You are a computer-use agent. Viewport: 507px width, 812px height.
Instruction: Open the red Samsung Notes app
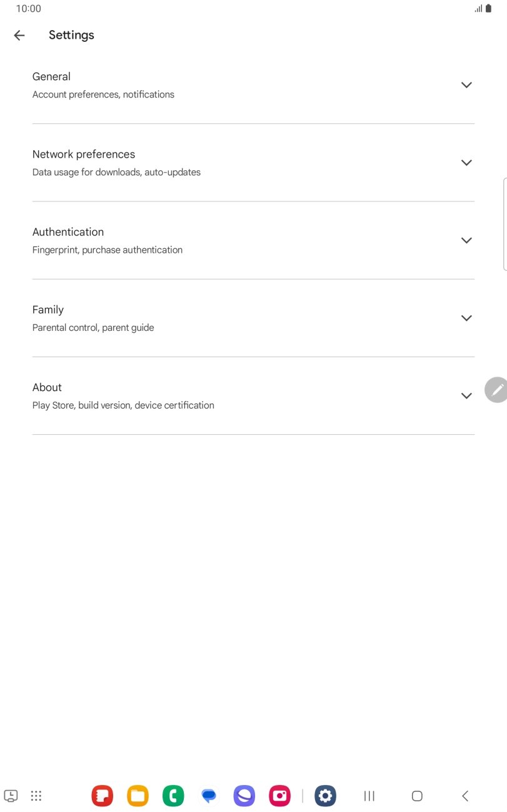tap(102, 796)
